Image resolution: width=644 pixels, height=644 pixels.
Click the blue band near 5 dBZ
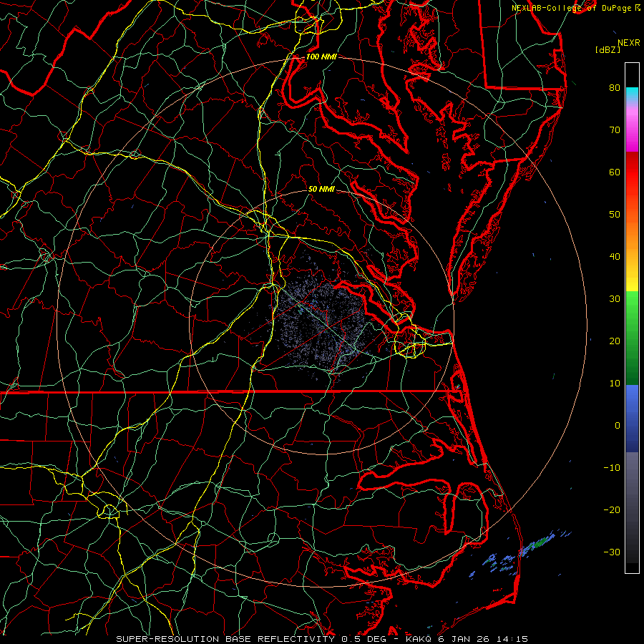click(632, 404)
